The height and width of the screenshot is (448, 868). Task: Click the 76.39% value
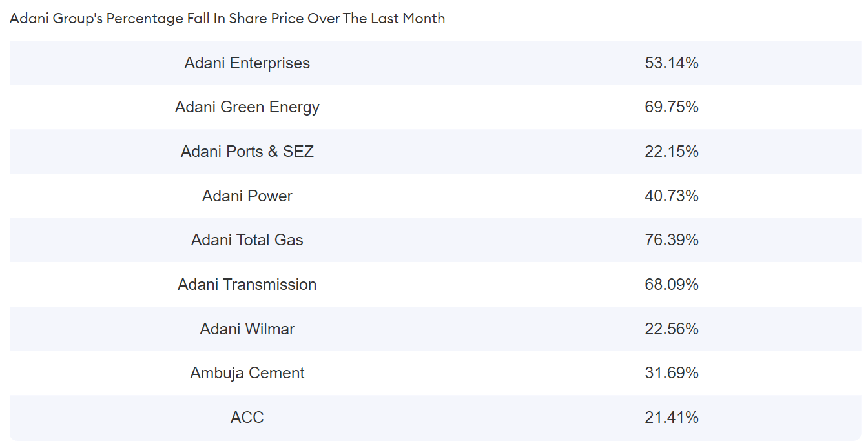[x=672, y=240]
